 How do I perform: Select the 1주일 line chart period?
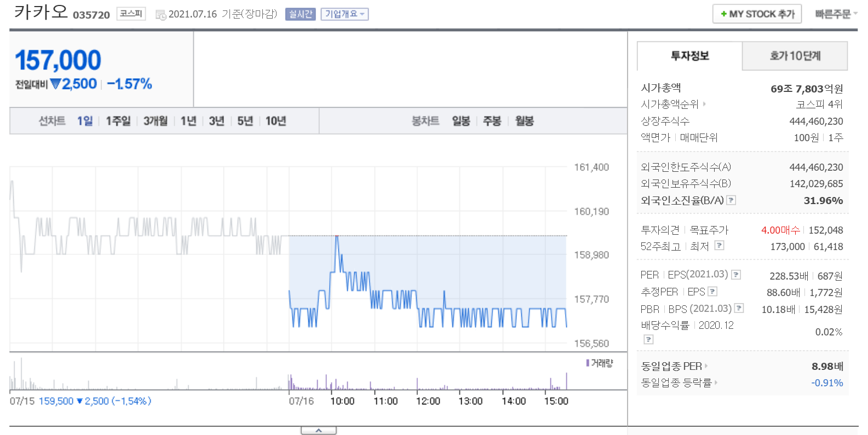click(x=118, y=121)
